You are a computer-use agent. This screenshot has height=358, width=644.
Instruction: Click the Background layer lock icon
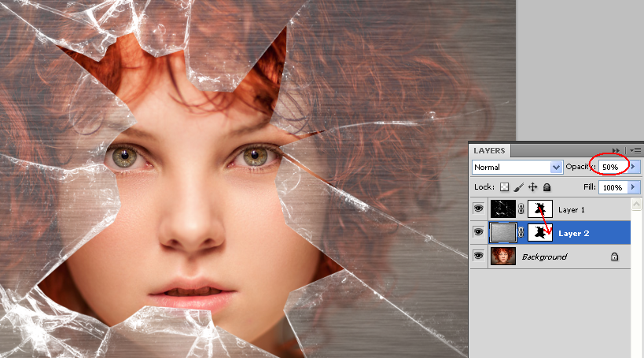614,257
